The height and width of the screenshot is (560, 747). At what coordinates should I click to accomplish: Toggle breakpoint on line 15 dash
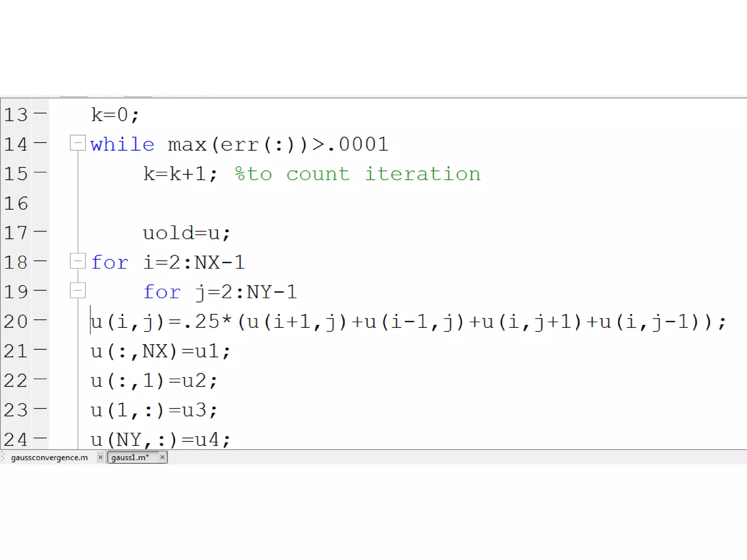40,172
